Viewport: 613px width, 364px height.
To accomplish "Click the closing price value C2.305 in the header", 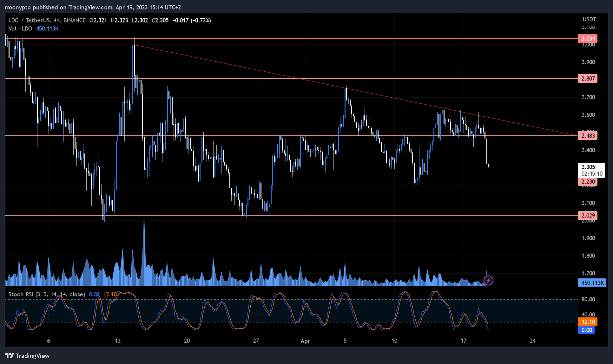I will click(x=160, y=20).
